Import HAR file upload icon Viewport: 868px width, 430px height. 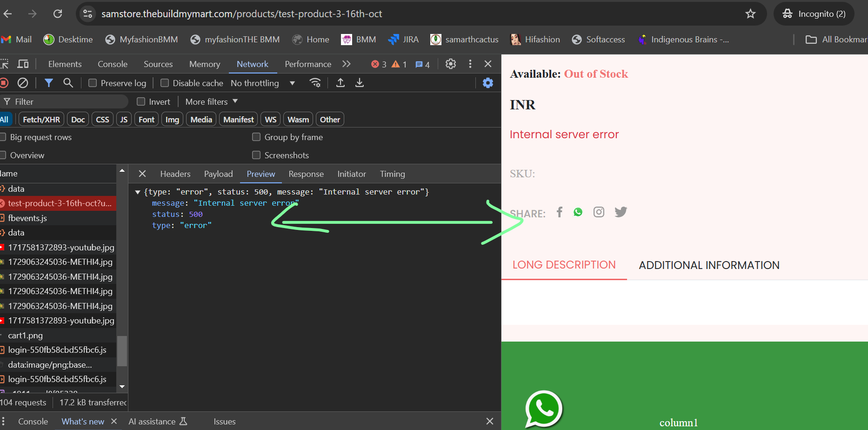click(x=341, y=83)
